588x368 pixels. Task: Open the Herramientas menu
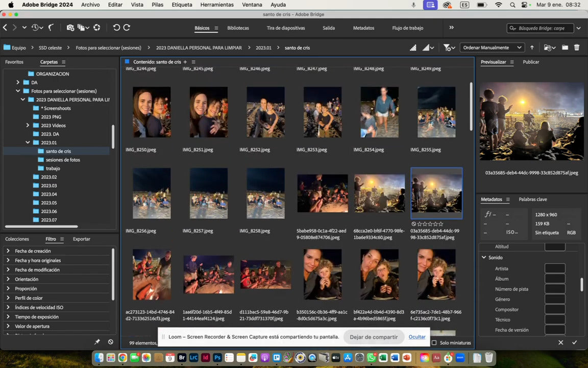click(216, 5)
